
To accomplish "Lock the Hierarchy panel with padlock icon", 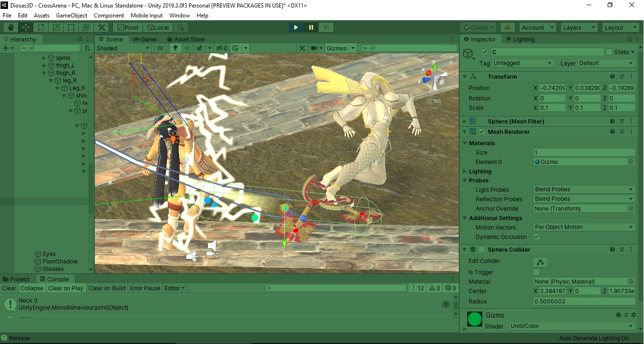I will pyautogui.click(x=81, y=39).
